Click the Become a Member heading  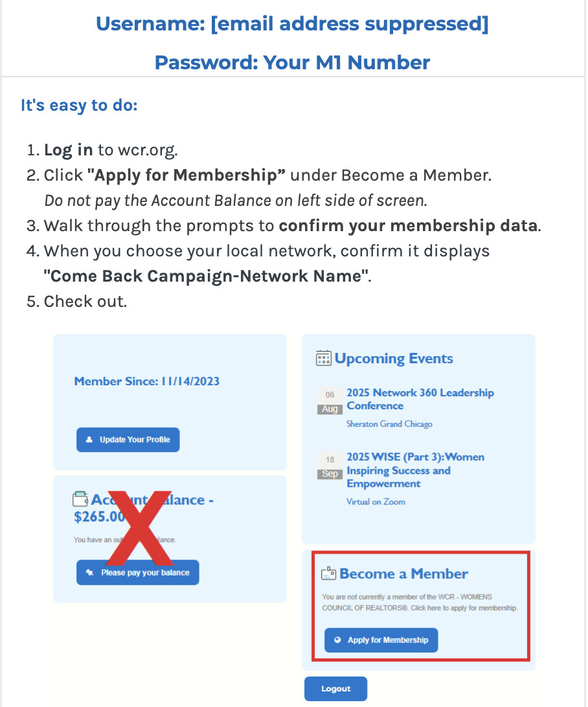click(x=403, y=574)
